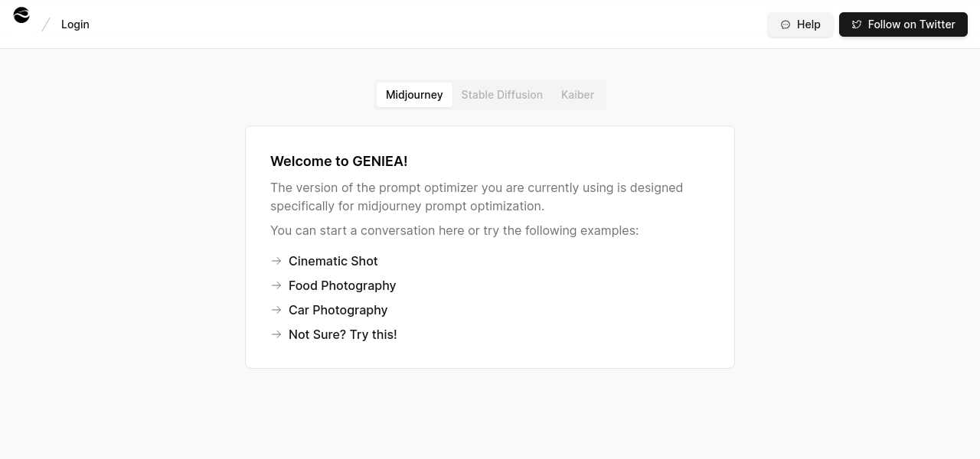Click the speech bubble icon beside Help
The width and height of the screenshot is (980, 459).
[x=786, y=24]
